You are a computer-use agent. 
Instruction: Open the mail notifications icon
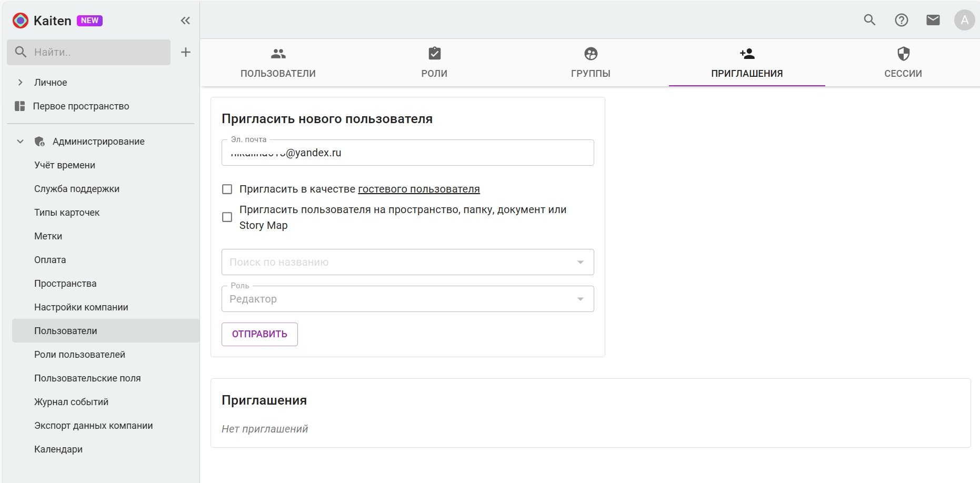coord(933,20)
